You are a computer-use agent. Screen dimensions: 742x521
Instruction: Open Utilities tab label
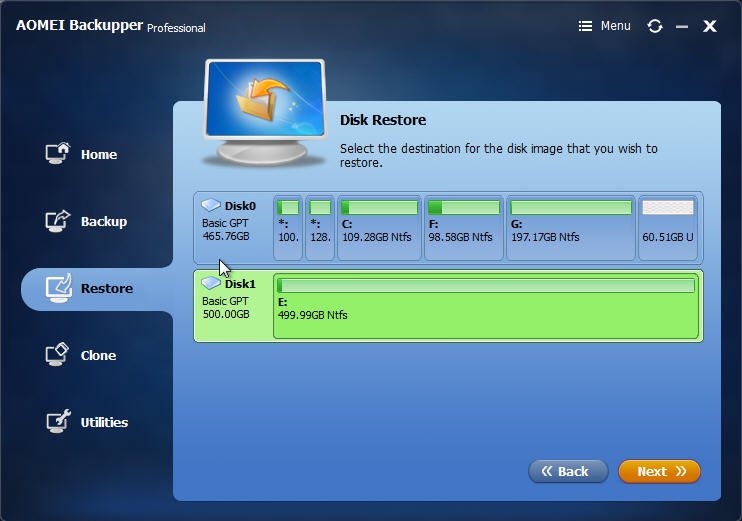105,422
